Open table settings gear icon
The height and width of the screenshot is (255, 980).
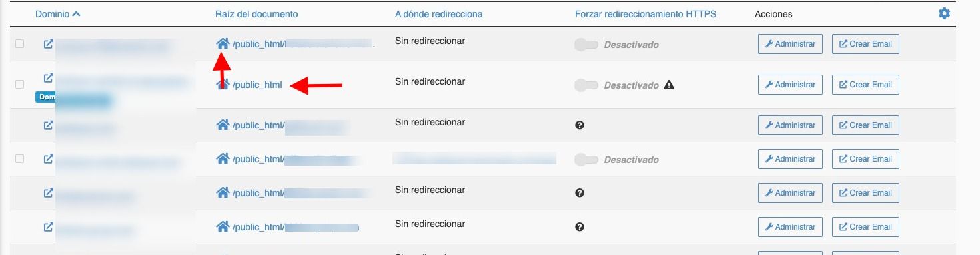(944, 13)
